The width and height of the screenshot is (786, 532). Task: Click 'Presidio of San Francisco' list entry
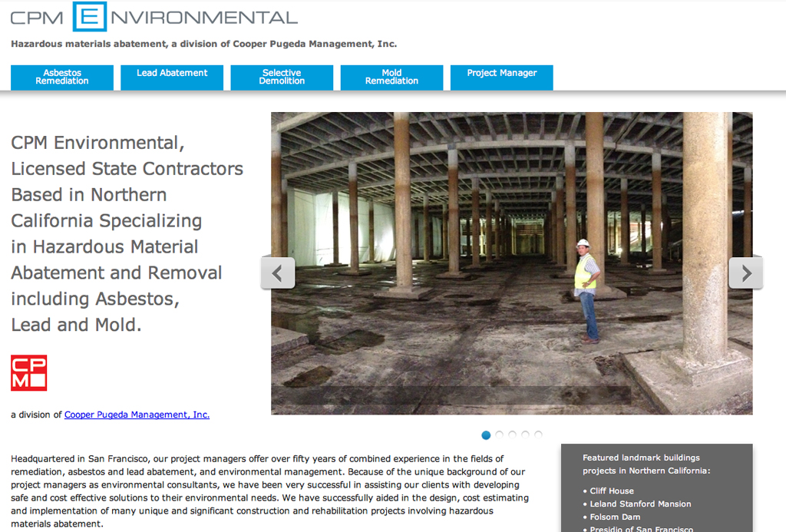point(641,529)
